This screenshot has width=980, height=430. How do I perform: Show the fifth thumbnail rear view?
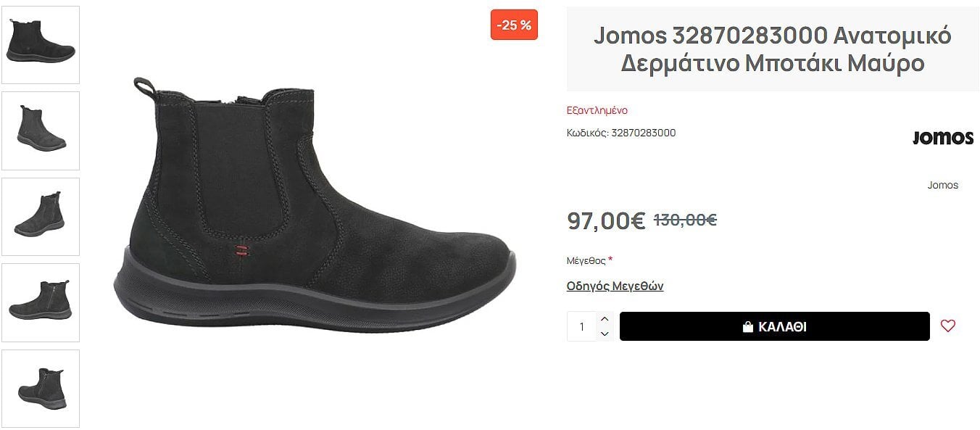[41, 389]
